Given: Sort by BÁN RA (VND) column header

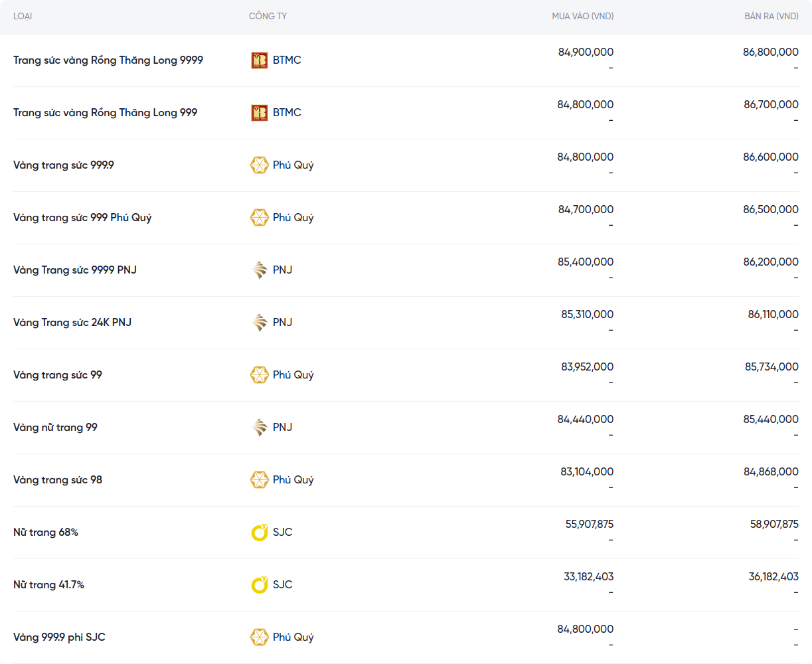Looking at the screenshot, I should click(x=771, y=16).
